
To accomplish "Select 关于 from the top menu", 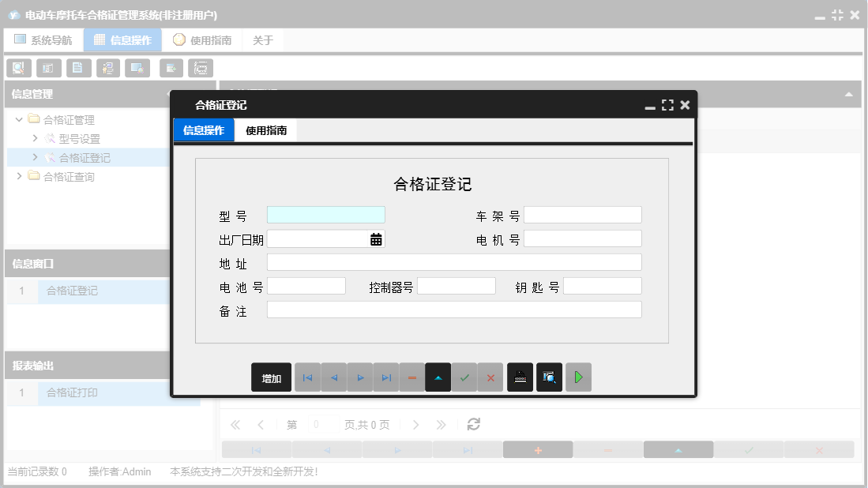I will click(262, 39).
